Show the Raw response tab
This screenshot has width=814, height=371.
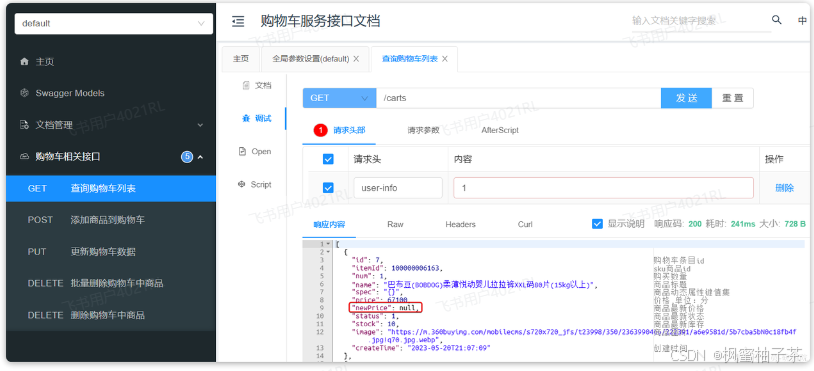(x=395, y=224)
